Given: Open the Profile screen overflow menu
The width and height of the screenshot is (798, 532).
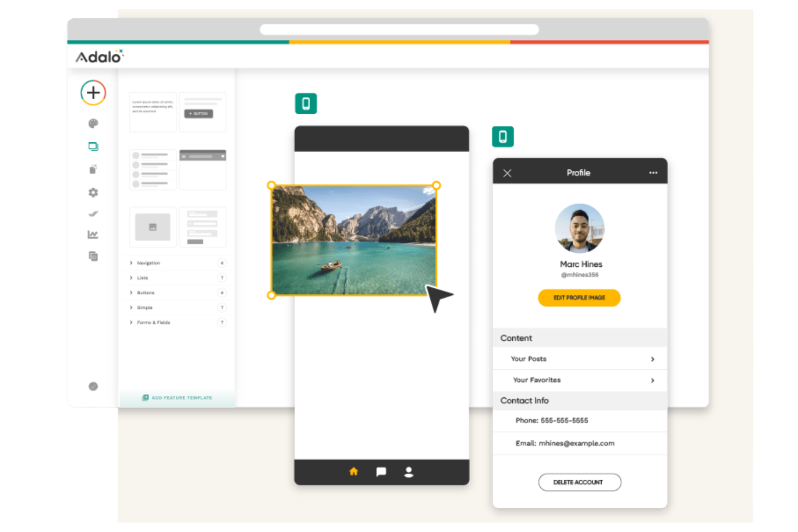Looking at the screenshot, I should pyautogui.click(x=653, y=172).
